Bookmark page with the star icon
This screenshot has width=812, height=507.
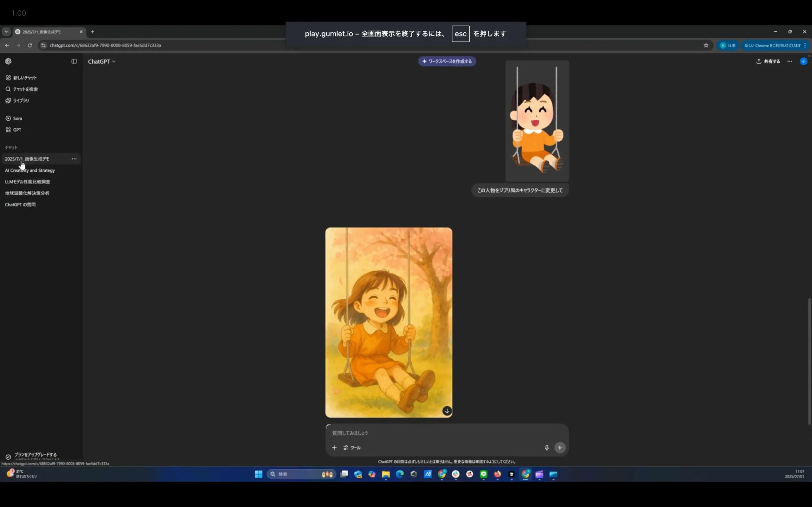706,45
